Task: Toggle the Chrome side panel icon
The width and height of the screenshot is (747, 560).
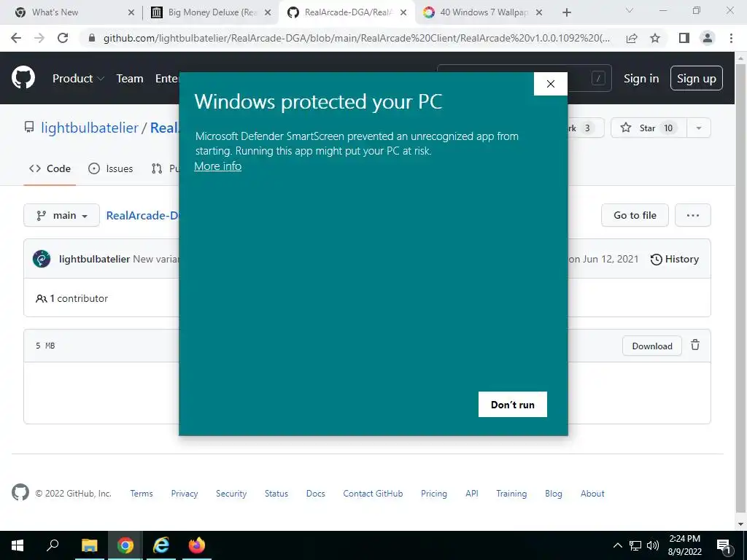Action: [684, 38]
